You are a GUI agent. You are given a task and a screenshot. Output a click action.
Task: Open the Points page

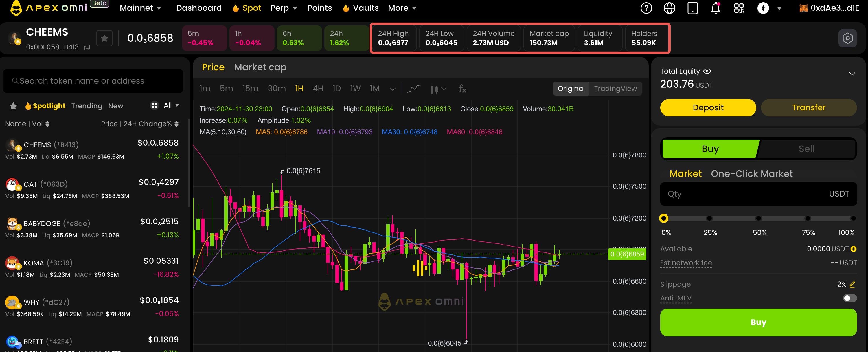319,8
